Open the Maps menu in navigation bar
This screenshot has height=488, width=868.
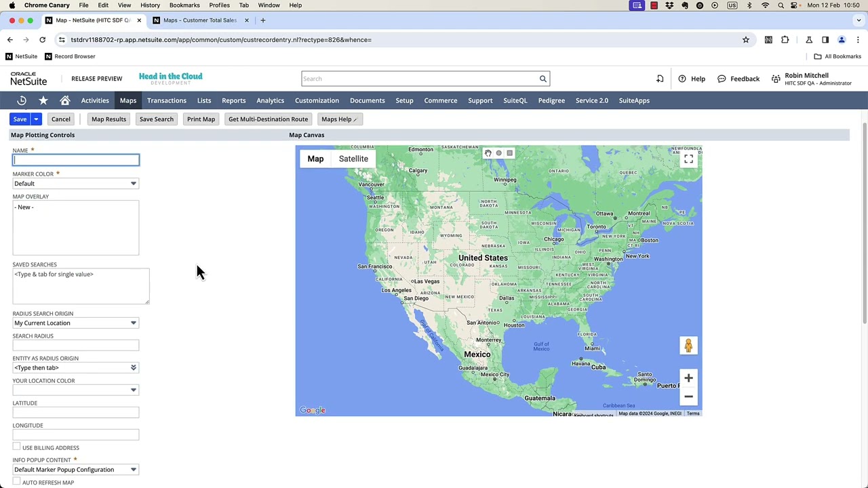(128, 100)
